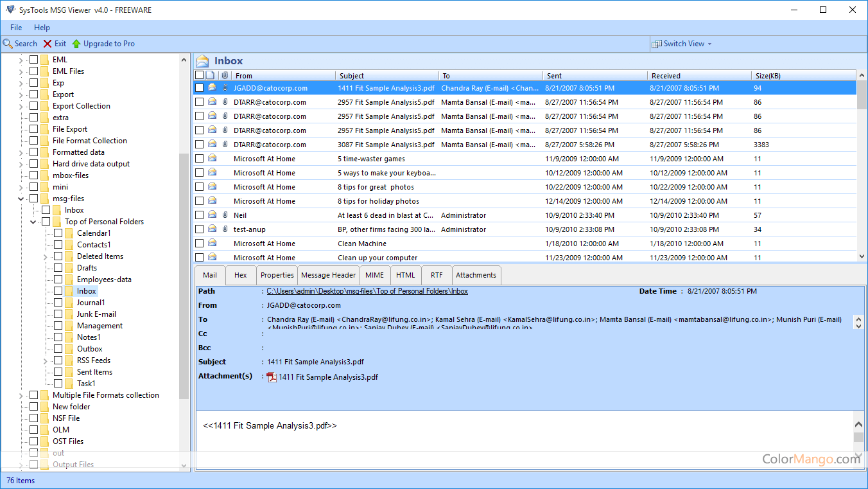This screenshot has width=868, height=489.
Task: Tick checkbox for the JGADD@catocorp.com message
Action: (x=200, y=88)
